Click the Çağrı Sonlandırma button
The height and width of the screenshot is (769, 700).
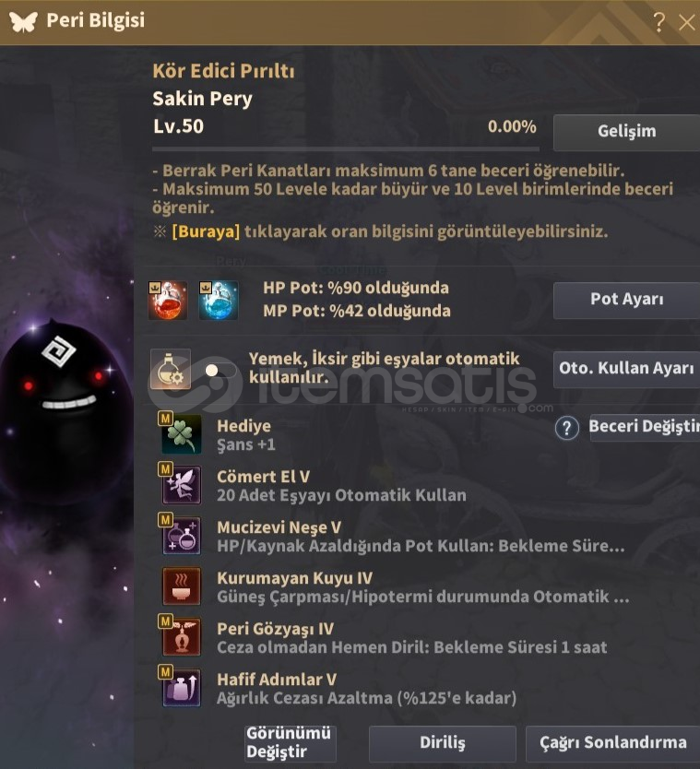(612, 743)
